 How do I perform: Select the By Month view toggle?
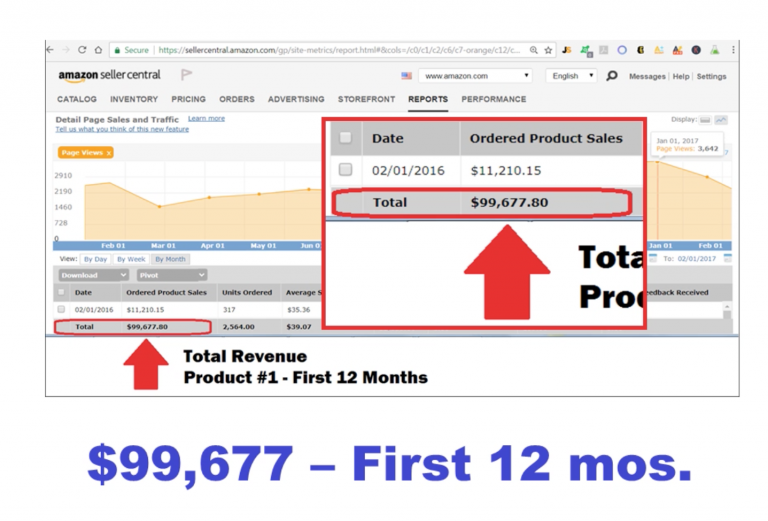click(170, 258)
